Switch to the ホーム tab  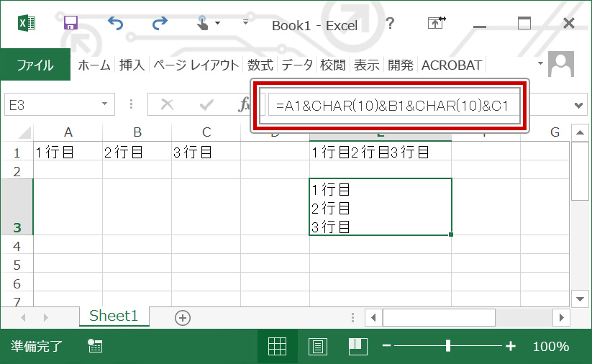click(94, 65)
